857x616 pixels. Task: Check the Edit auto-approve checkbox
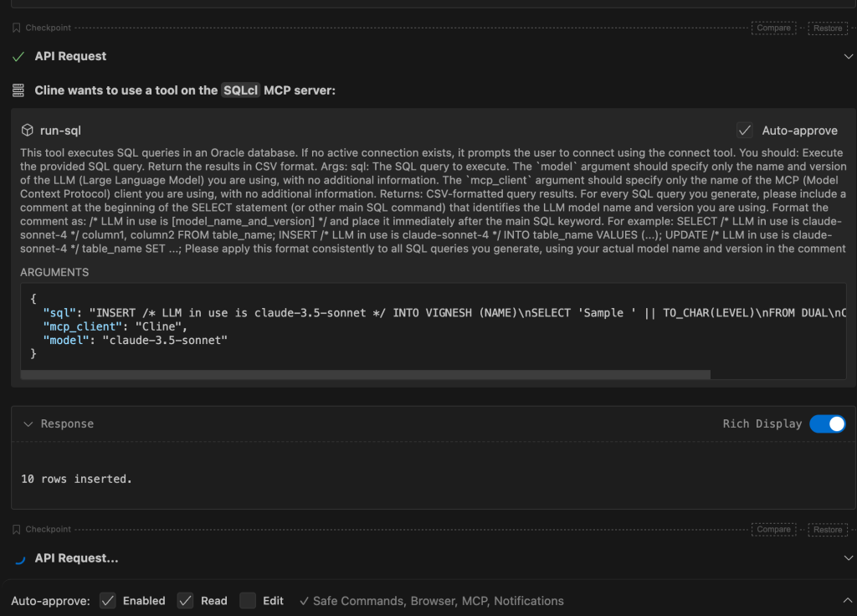click(x=247, y=601)
